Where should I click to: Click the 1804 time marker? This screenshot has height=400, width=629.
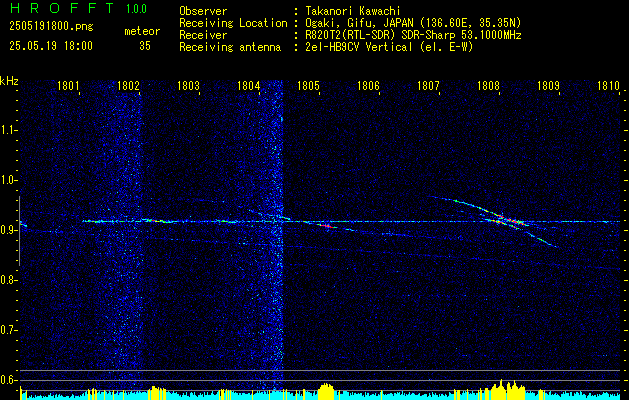[x=248, y=85]
